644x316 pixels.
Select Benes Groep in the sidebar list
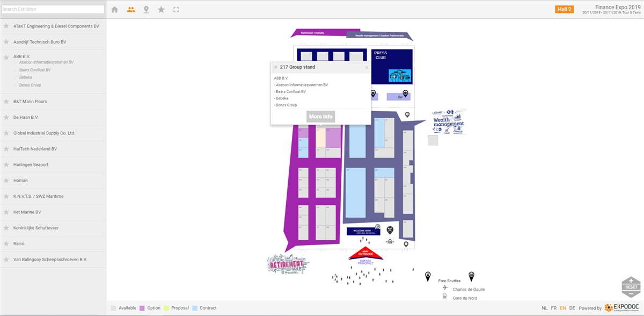point(30,85)
